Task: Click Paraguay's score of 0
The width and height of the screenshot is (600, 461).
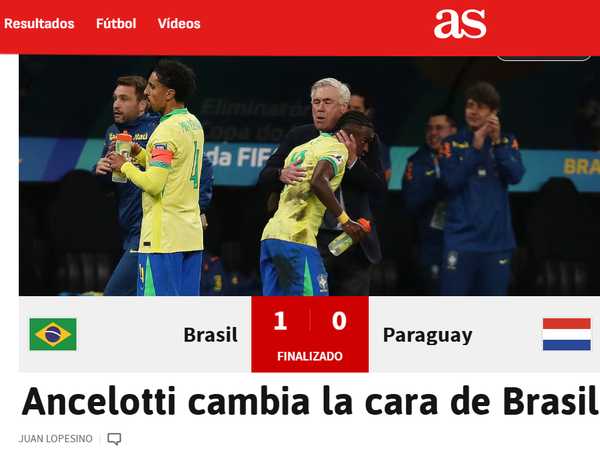Action: (x=339, y=321)
